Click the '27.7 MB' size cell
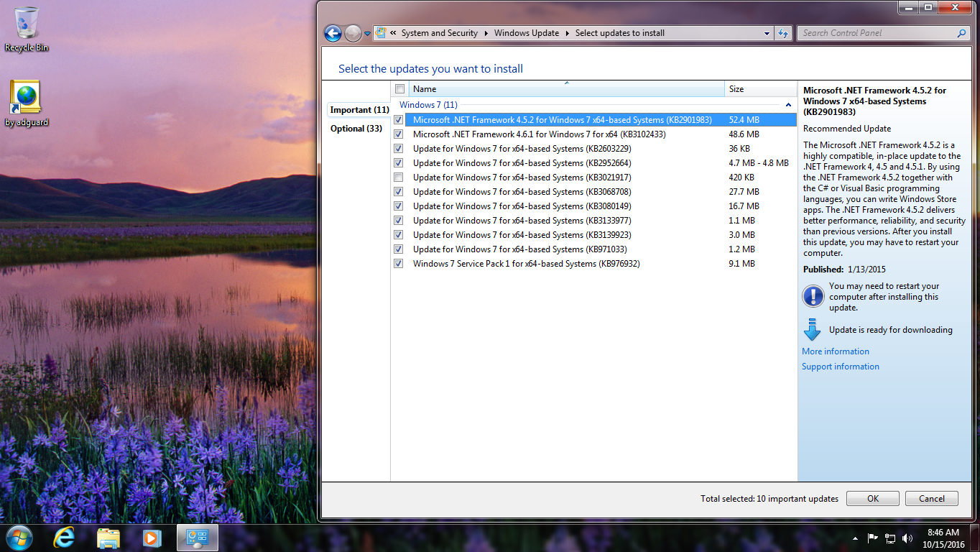 (x=744, y=192)
